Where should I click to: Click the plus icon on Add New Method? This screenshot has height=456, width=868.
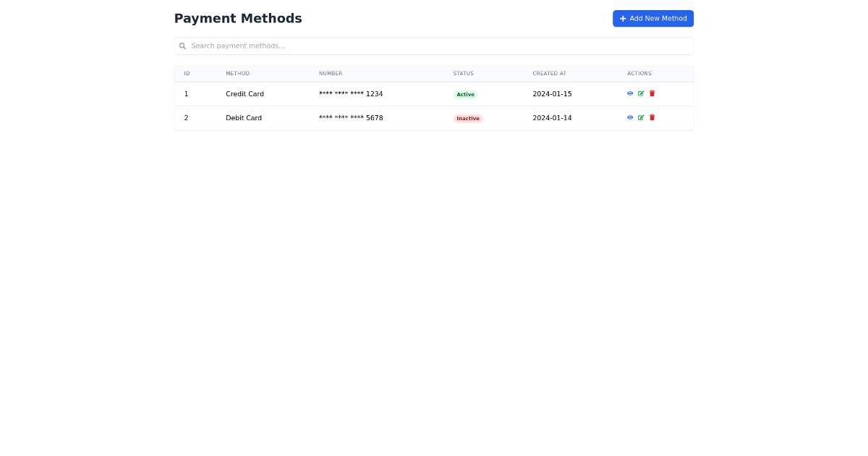622,18
